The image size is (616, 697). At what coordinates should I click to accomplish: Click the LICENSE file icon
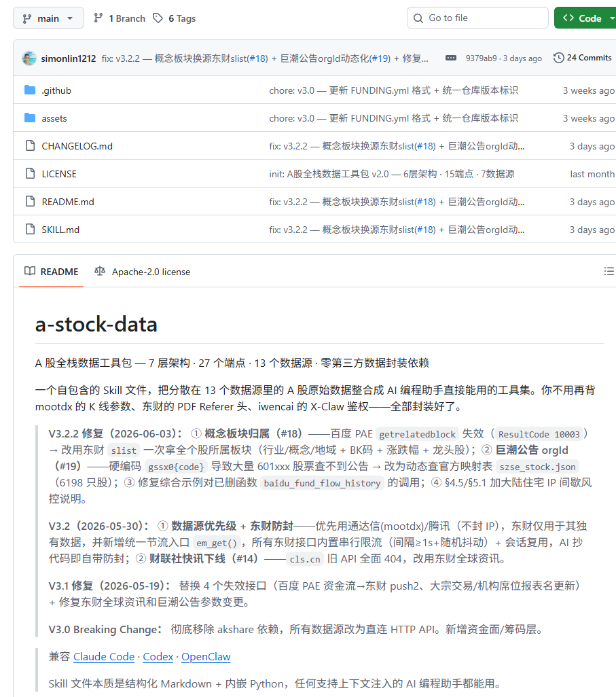coord(30,173)
